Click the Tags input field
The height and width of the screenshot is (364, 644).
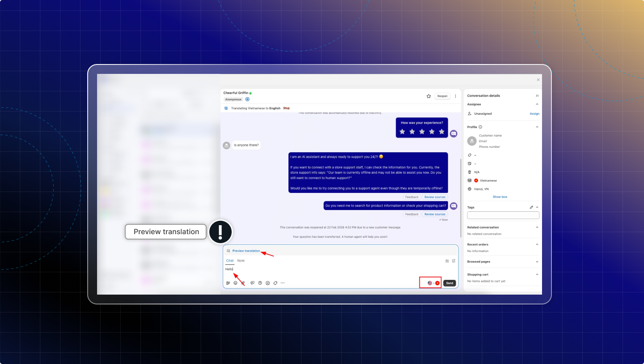[503, 215]
